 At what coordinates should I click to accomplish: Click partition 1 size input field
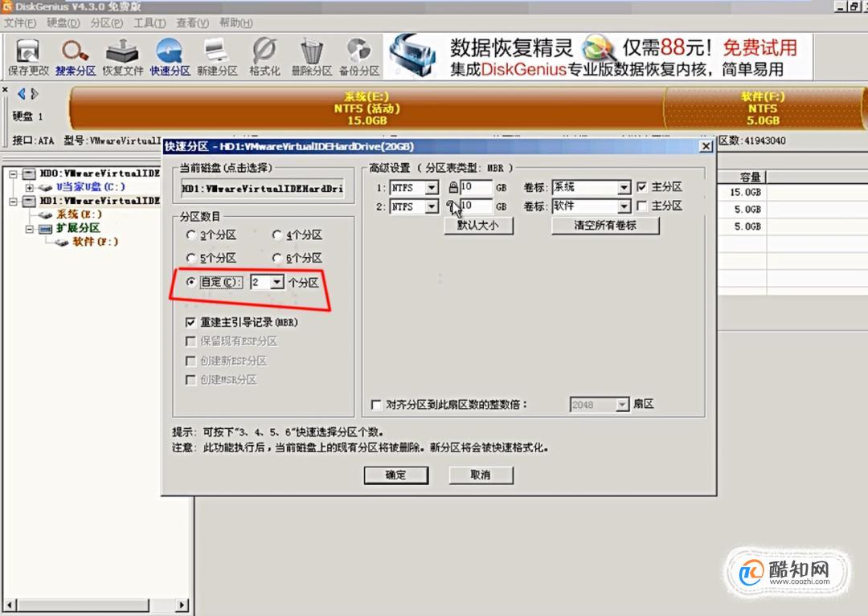[475, 187]
